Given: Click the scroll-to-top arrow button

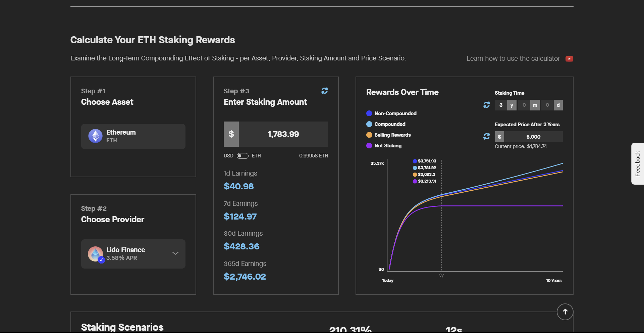Looking at the screenshot, I should (x=565, y=312).
